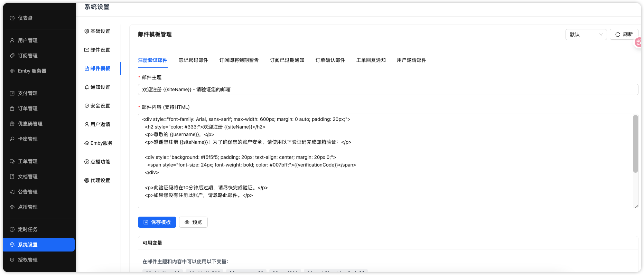644x275 pixels.
Task: Click the 安全设置 shield icon
Action: tap(87, 106)
